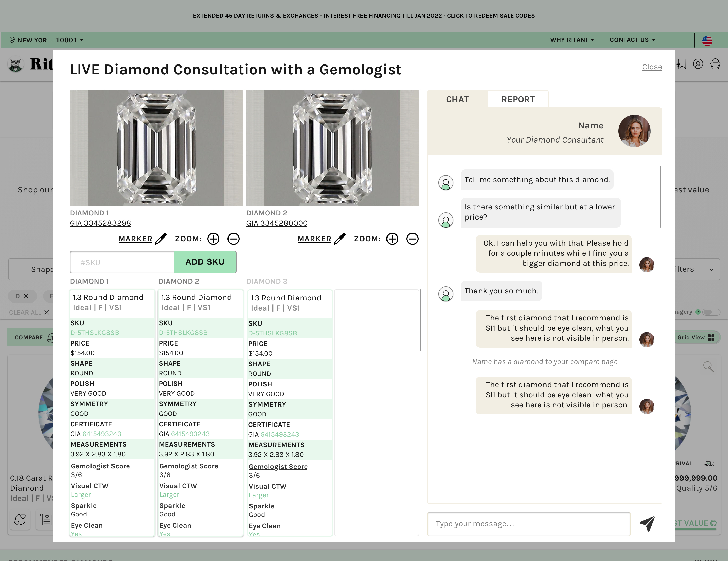This screenshot has width=728, height=561.
Task: Open the user account icon
Action: pyautogui.click(x=698, y=64)
